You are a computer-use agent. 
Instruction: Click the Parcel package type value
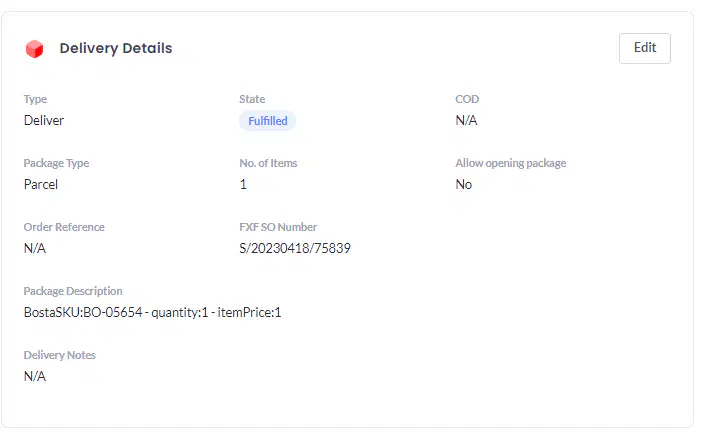click(x=41, y=184)
